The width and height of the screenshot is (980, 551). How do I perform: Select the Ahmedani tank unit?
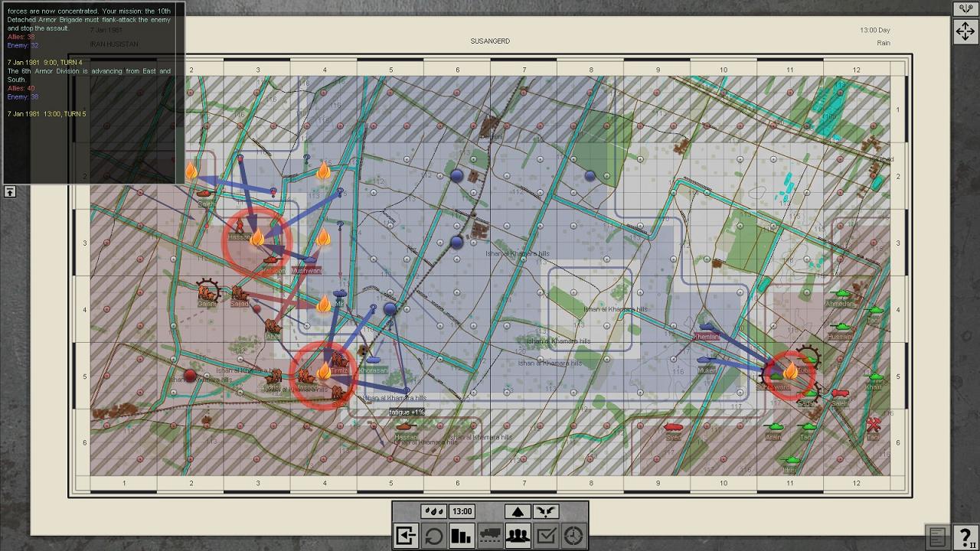click(841, 298)
